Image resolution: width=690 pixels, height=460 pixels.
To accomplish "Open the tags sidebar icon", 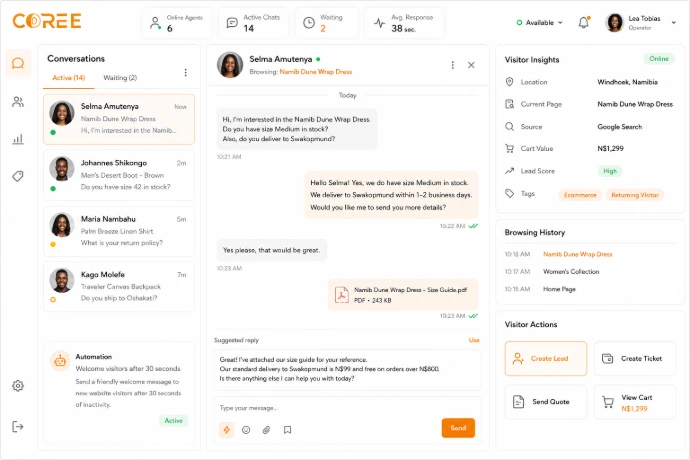I will (18, 177).
